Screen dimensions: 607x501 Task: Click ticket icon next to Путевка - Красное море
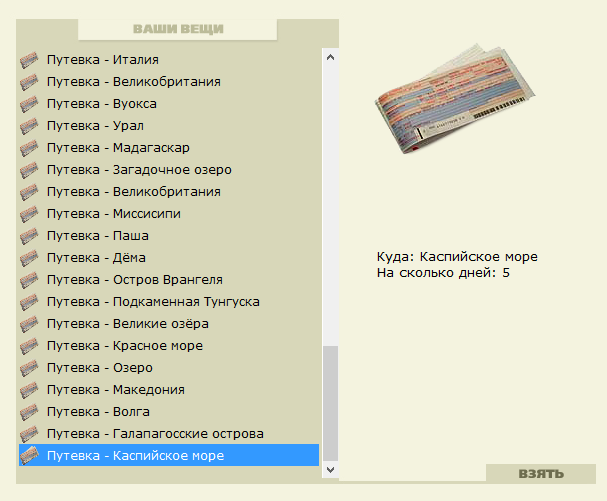(29, 346)
